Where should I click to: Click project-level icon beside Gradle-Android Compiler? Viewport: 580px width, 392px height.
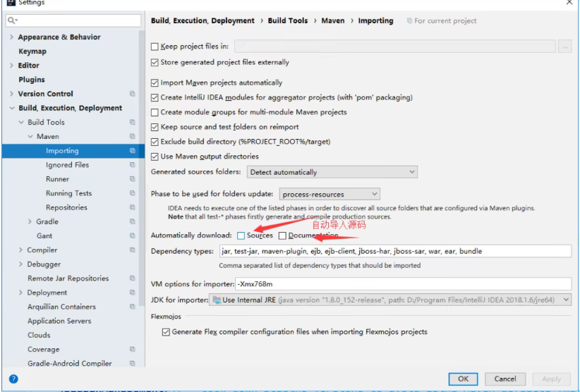[x=133, y=364]
